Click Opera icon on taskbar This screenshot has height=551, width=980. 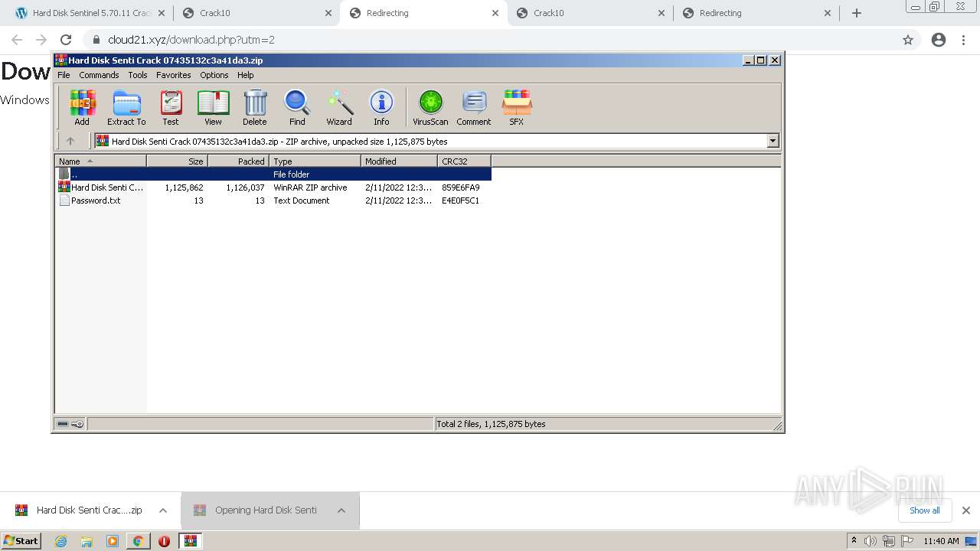pos(164,541)
